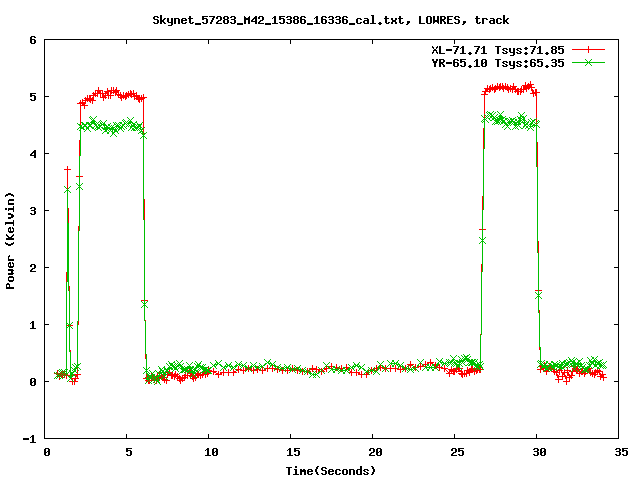This screenshot has height=480, width=640.
Task: Click the x-axis tick label 35
Action: pos(622,452)
